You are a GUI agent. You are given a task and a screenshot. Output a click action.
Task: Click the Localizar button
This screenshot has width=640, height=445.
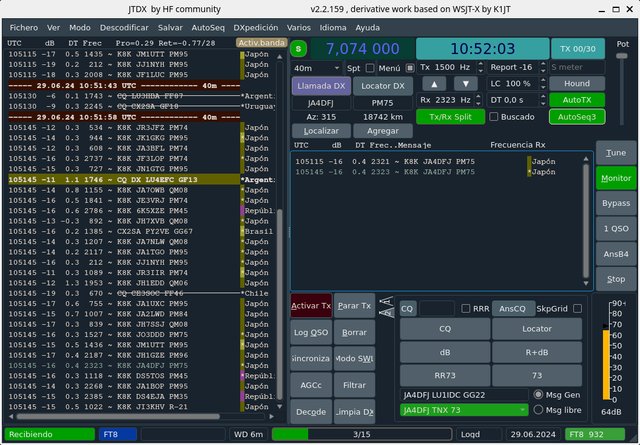click(321, 131)
